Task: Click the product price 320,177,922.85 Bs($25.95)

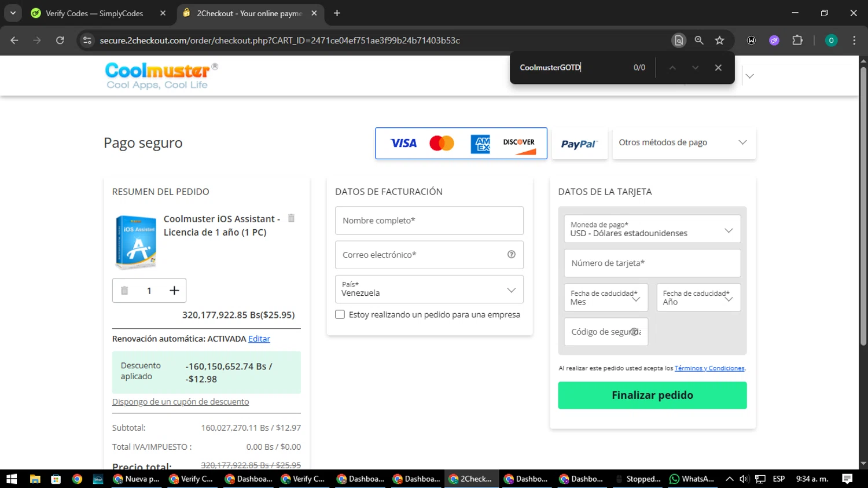Action: click(238, 315)
